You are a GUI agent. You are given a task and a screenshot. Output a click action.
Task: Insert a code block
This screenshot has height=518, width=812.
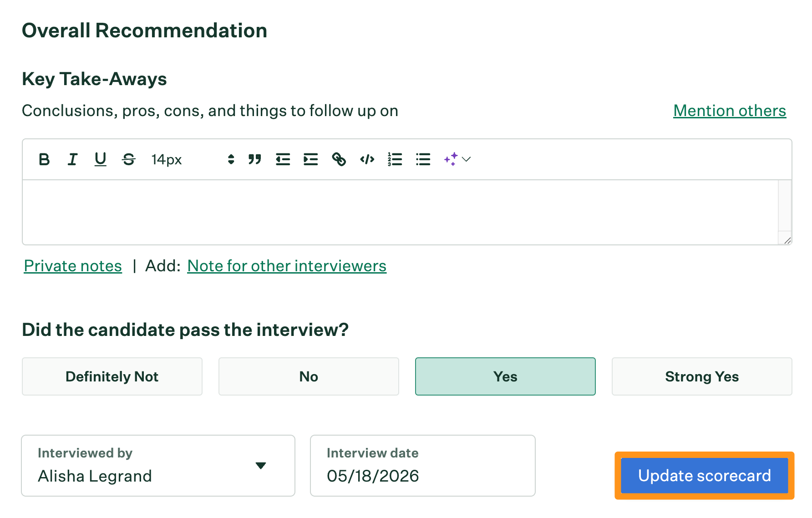367,159
